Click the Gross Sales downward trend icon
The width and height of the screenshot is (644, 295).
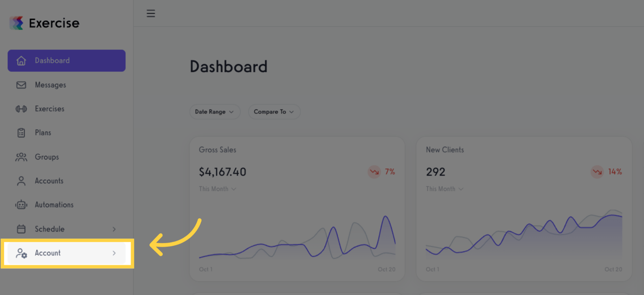(x=374, y=172)
